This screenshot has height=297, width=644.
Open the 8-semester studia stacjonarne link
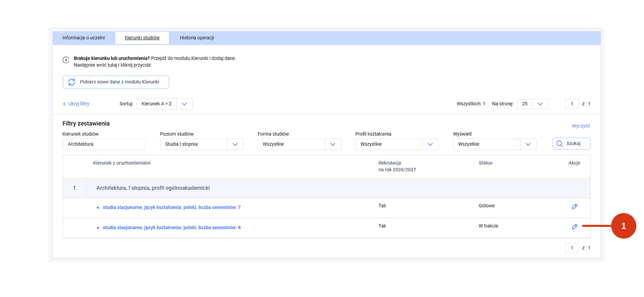(x=171, y=228)
